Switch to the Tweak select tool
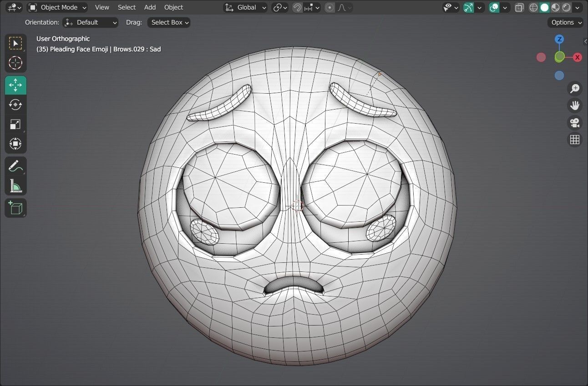The width and height of the screenshot is (588, 386). point(15,43)
